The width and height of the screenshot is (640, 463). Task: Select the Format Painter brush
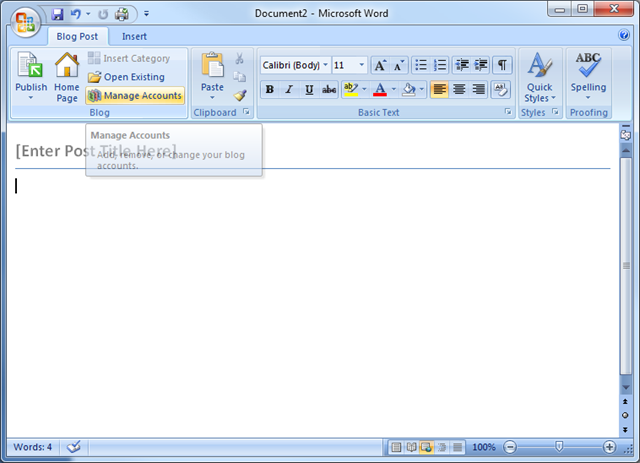[240, 95]
